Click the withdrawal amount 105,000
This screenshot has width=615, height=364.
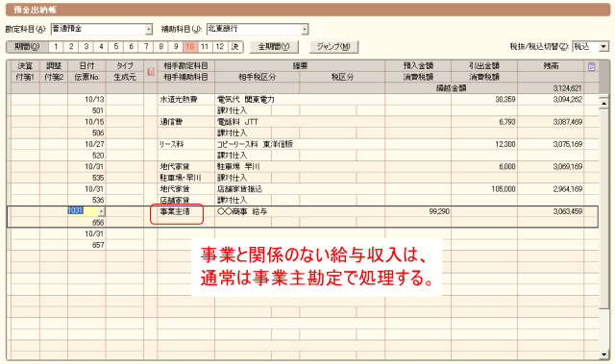(504, 189)
